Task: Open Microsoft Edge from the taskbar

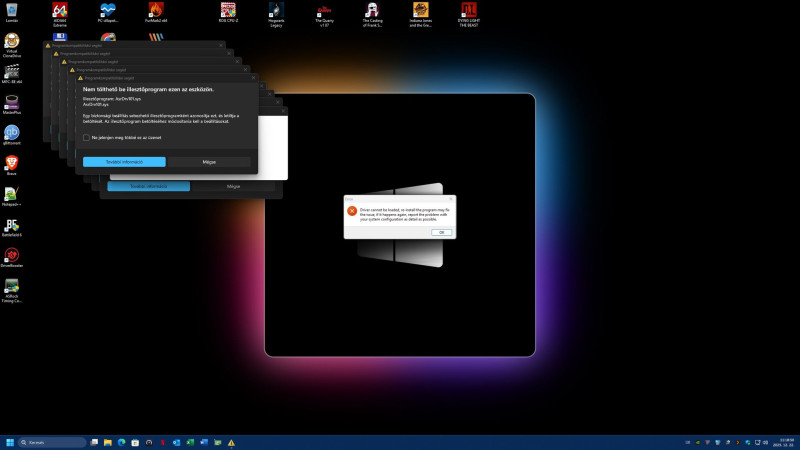Action: (121, 442)
